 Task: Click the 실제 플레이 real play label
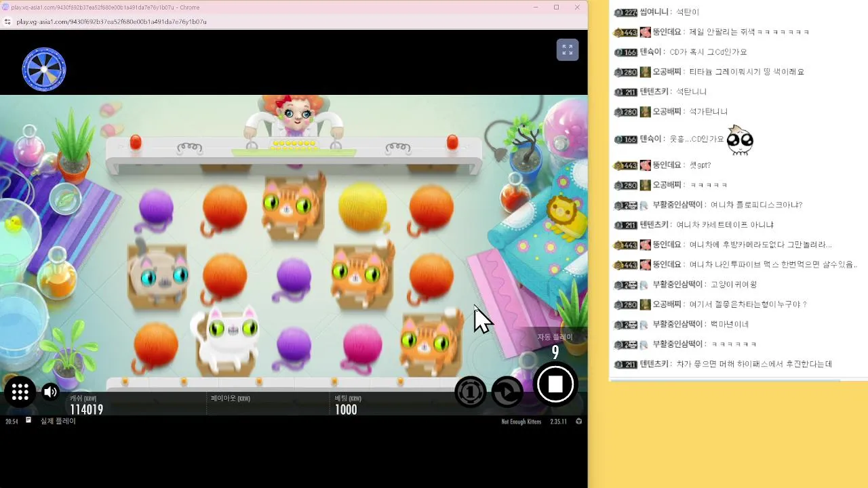(x=58, y=422)
